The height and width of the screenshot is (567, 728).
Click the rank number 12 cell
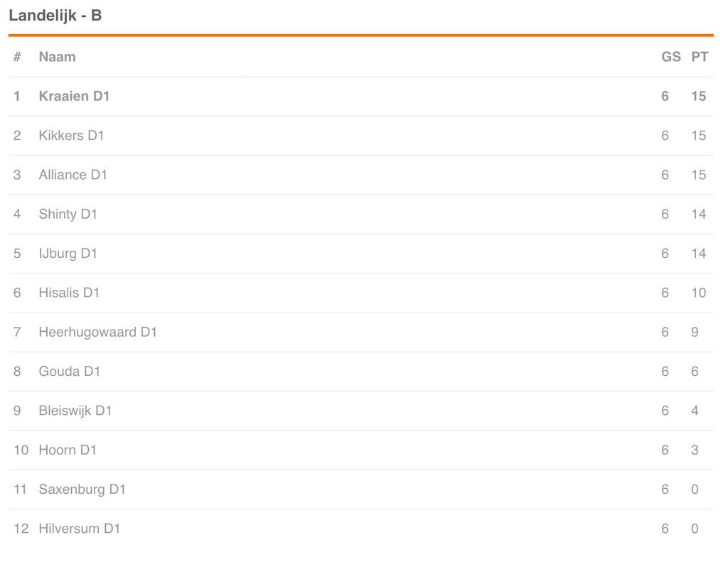[x=21, y=529]
